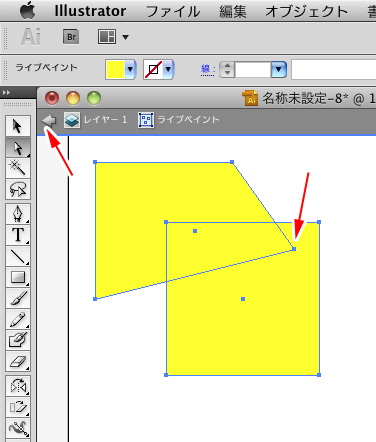Click the yellow fill color swatch
376x442 pixels.
[x=115, y=70]
